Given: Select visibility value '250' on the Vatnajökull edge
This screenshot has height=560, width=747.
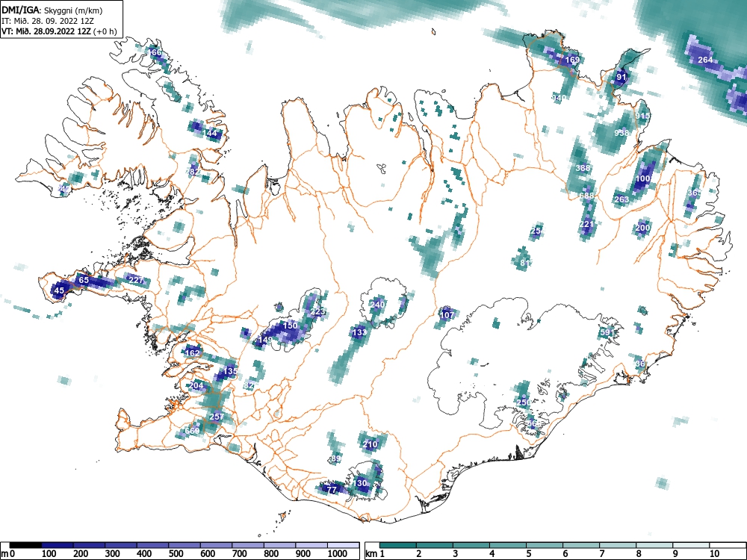Looking at the screenshot, I should [x=524, y=403].
